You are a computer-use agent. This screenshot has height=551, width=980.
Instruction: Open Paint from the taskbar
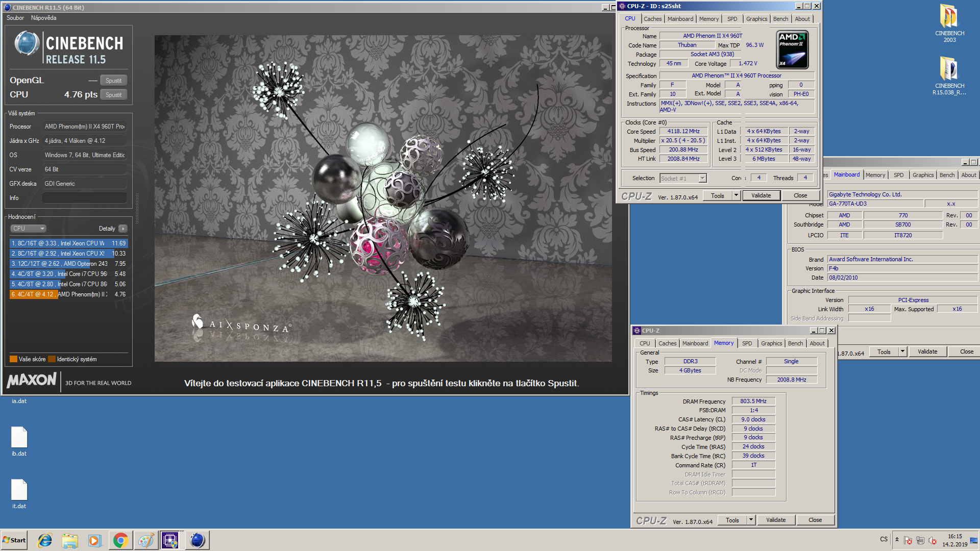145,540
